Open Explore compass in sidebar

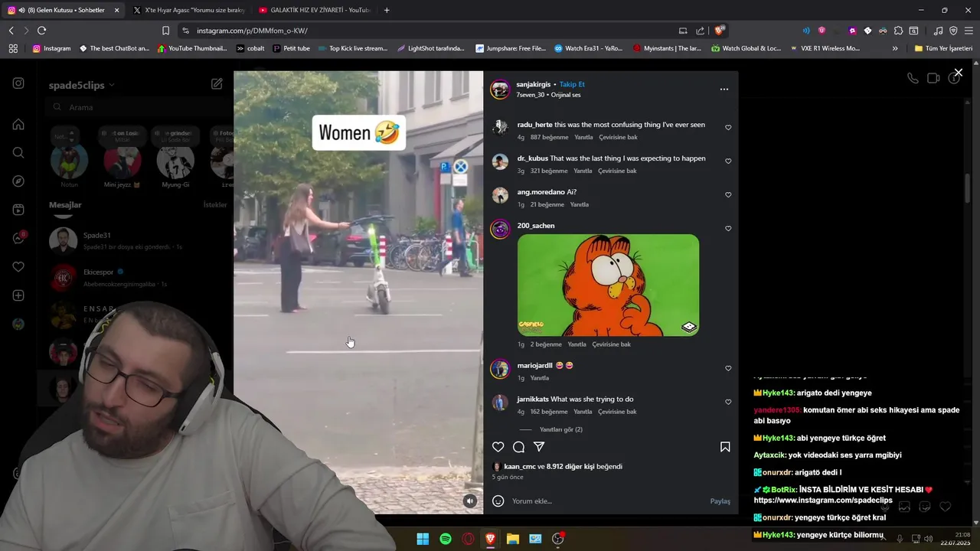18,181
